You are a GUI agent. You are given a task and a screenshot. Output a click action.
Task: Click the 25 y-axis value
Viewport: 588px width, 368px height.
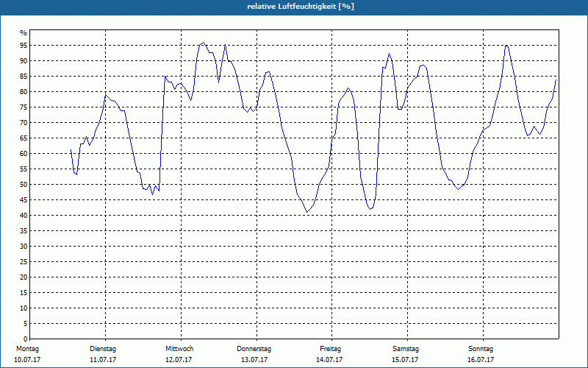24,262
